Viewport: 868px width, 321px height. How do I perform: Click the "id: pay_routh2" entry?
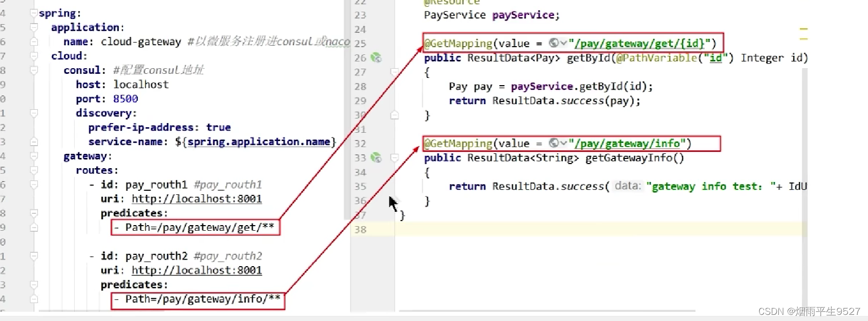[x=144, y=256]
